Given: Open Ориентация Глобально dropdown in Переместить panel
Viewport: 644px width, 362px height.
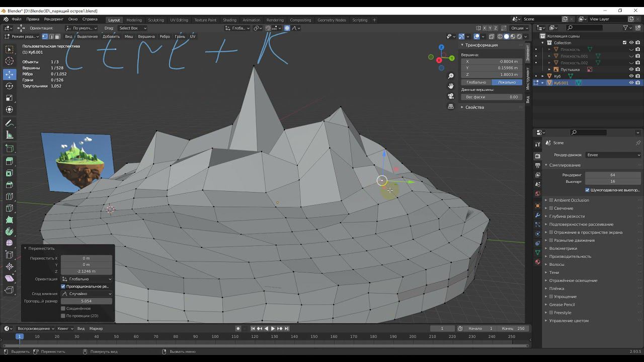Looking at the screenshot, I should [87, 279].
